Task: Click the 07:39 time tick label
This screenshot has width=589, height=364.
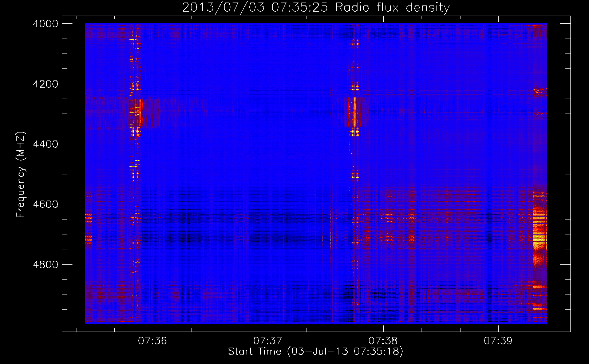Action: [x=498, y=341]
